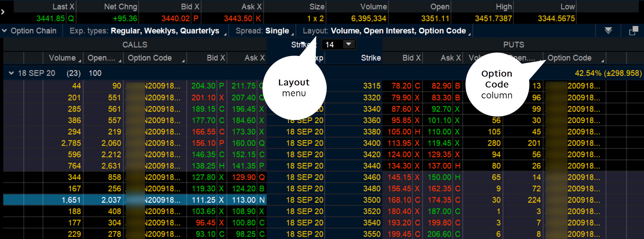
Task: Click the filter triangle icon in the header
Action: [608, 31]
